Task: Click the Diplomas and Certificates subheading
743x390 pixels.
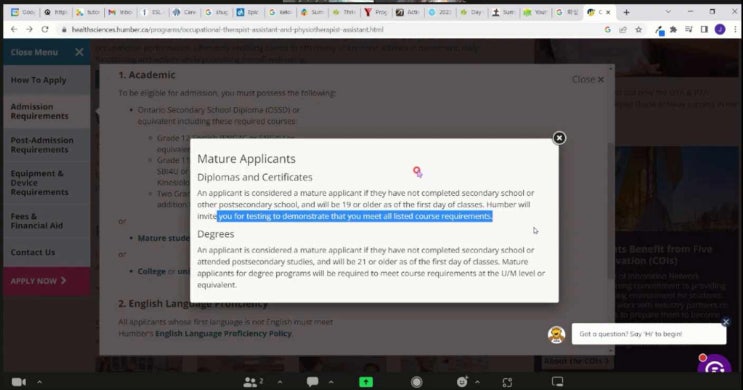Action: coord(255,177)
